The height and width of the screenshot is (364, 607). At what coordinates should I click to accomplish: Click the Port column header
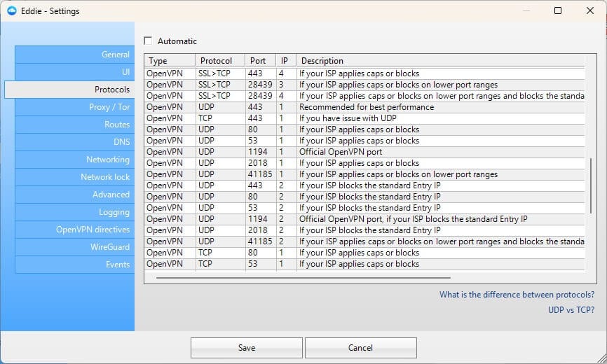(260, 61)
